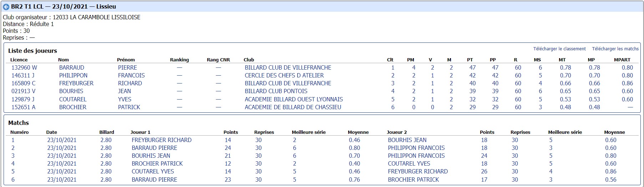The image size is (644, 187).
Task: Click the MPART column header
Action: [x=622, y=60]
